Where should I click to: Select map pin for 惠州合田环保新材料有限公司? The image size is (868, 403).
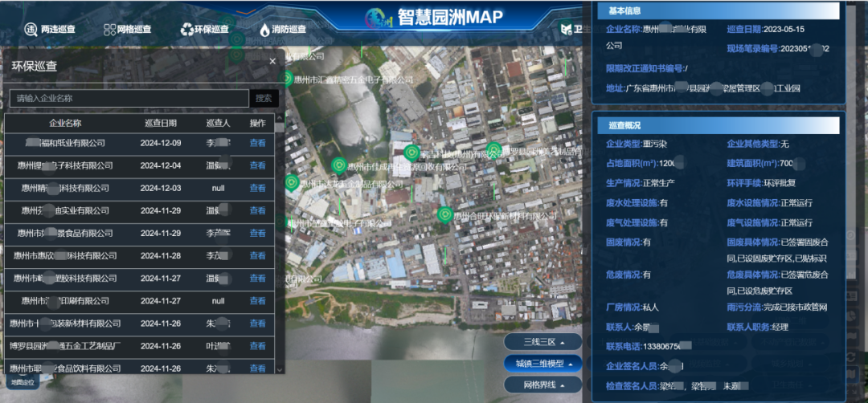(x=444, y=214)
